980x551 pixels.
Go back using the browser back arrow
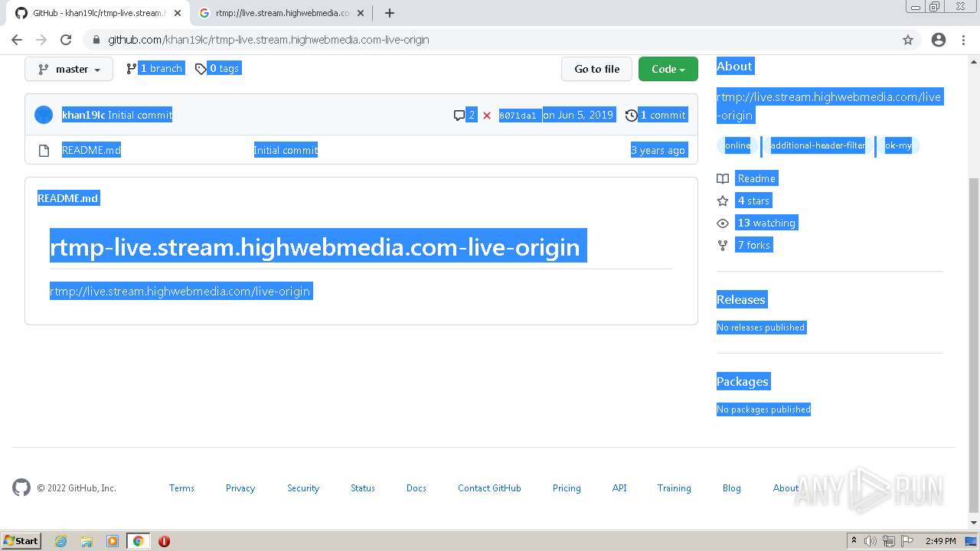[x=17, y=40]
